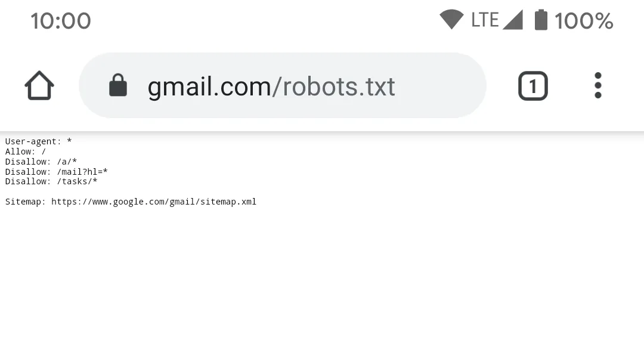Tap the 'Disallow: /tasks/*' line
Viewport: 644px width, 362px height.
pos(51,182)
